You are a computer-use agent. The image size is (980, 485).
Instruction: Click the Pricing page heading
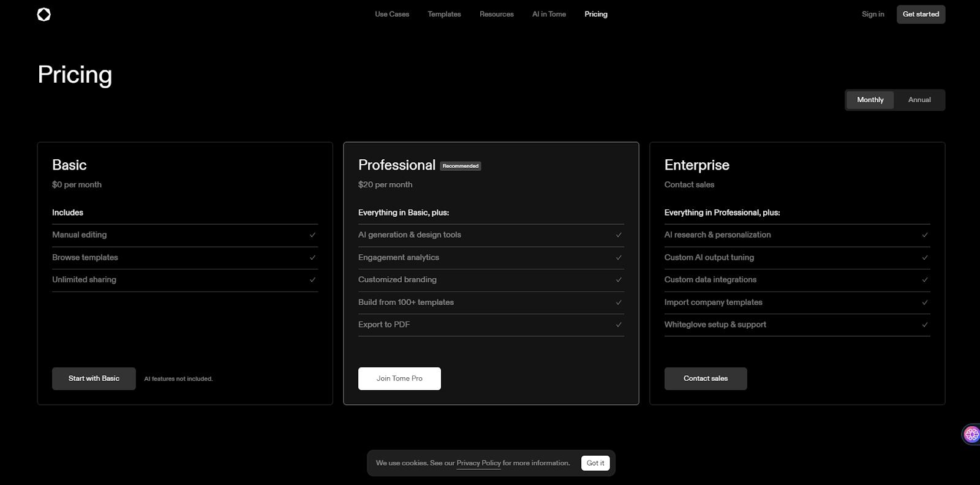(75, 75)
